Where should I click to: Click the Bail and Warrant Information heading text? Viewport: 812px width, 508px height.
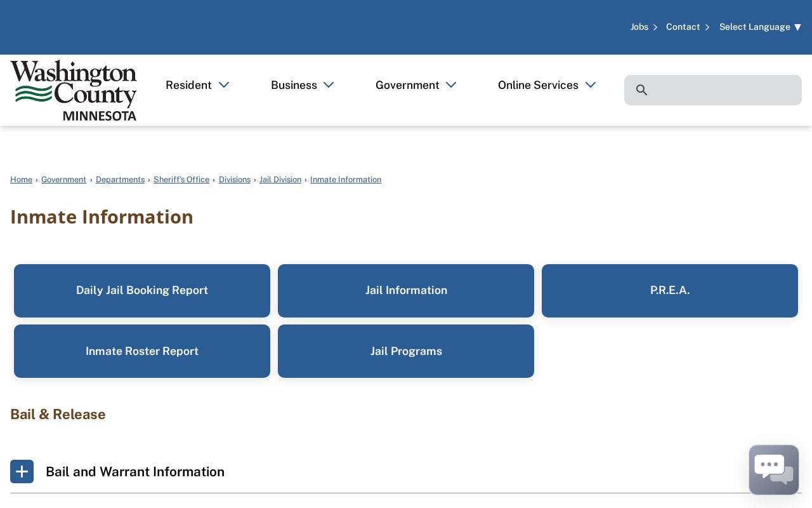[x=135, y=472]
